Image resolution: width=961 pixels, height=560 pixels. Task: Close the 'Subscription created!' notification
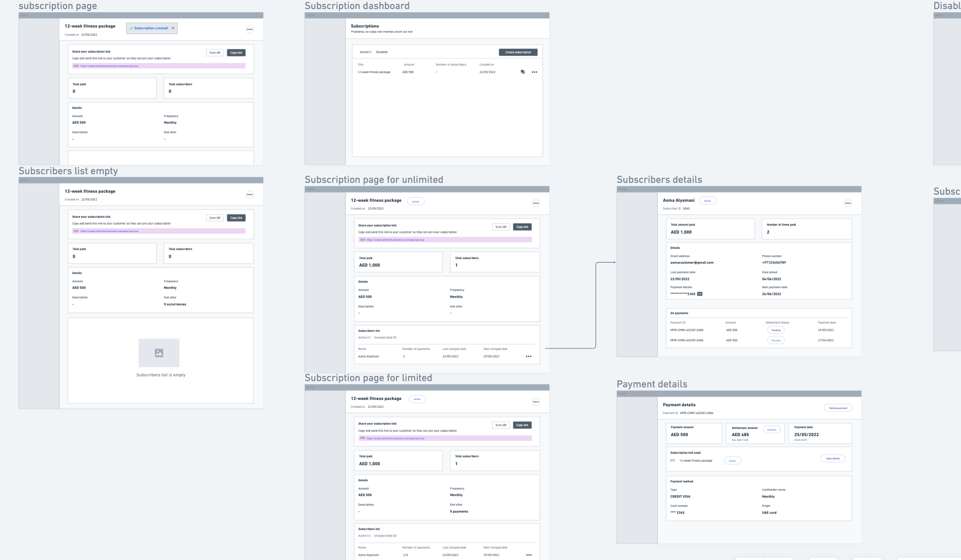tap(173, 28)
